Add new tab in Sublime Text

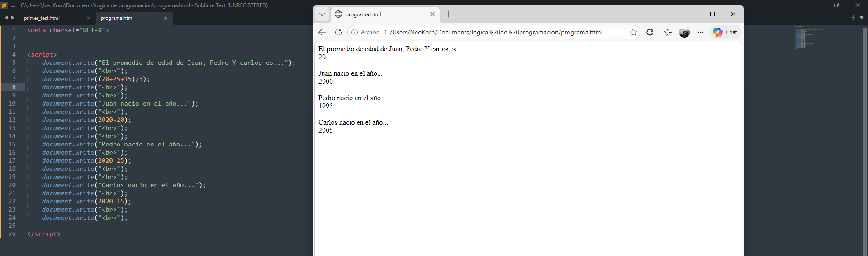[853, 18]
